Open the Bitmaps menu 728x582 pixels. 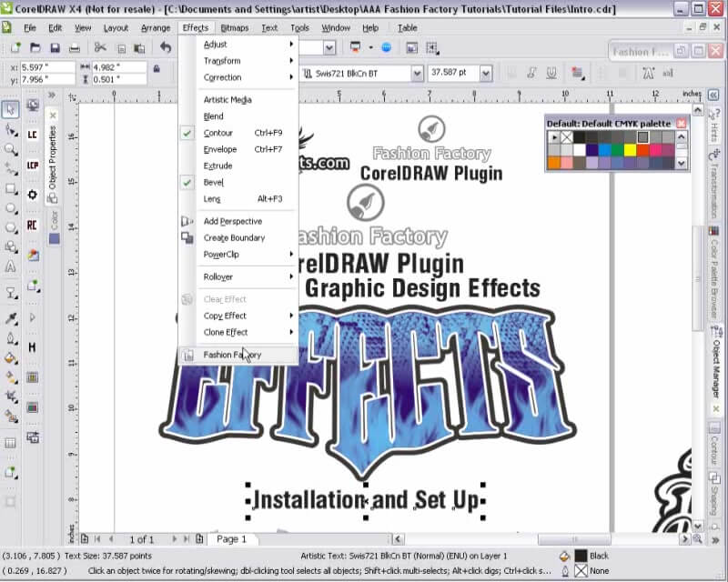click(235, 27)
